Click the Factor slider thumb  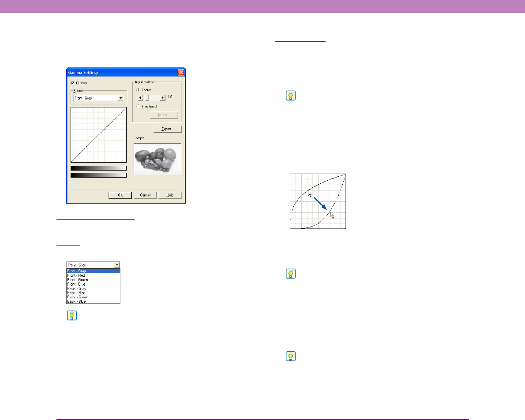(146, 98)
